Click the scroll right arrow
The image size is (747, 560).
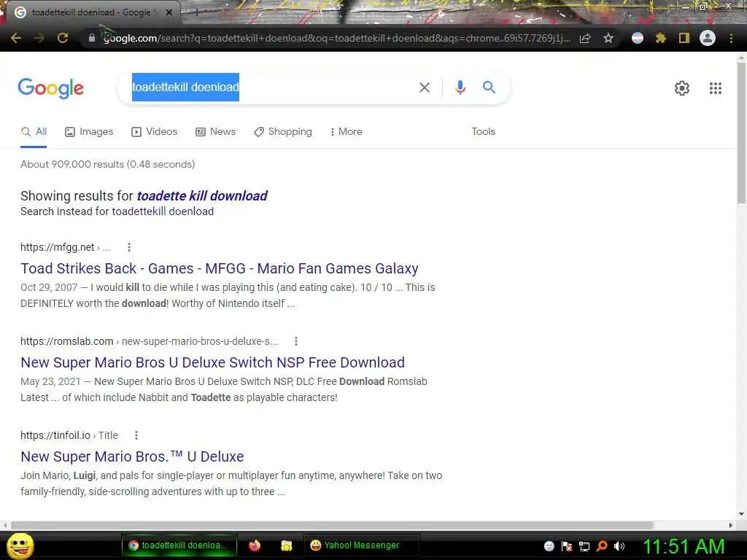coord(730,525)
